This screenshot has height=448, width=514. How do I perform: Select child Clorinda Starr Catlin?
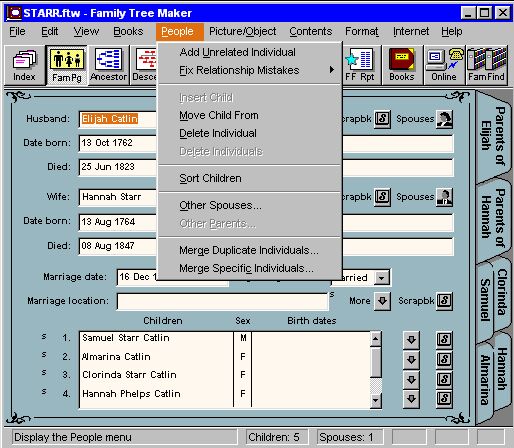tap(156, 375)
